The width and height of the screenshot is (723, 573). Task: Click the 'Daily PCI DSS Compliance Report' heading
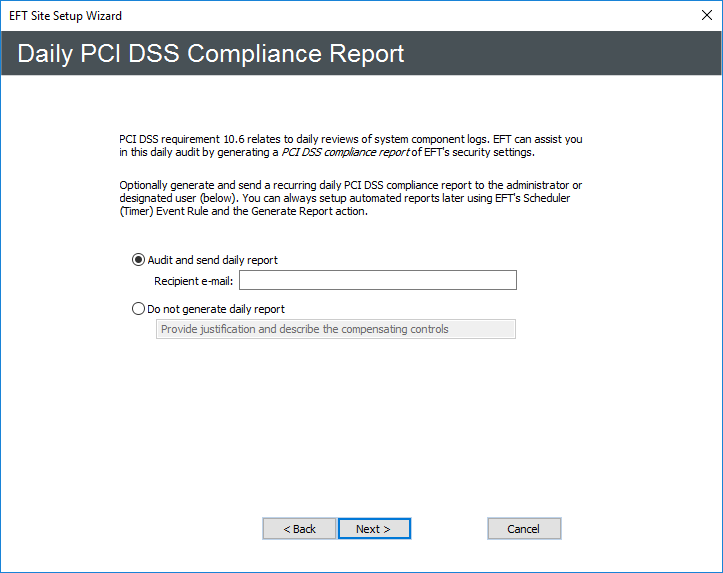pos(211,54)
